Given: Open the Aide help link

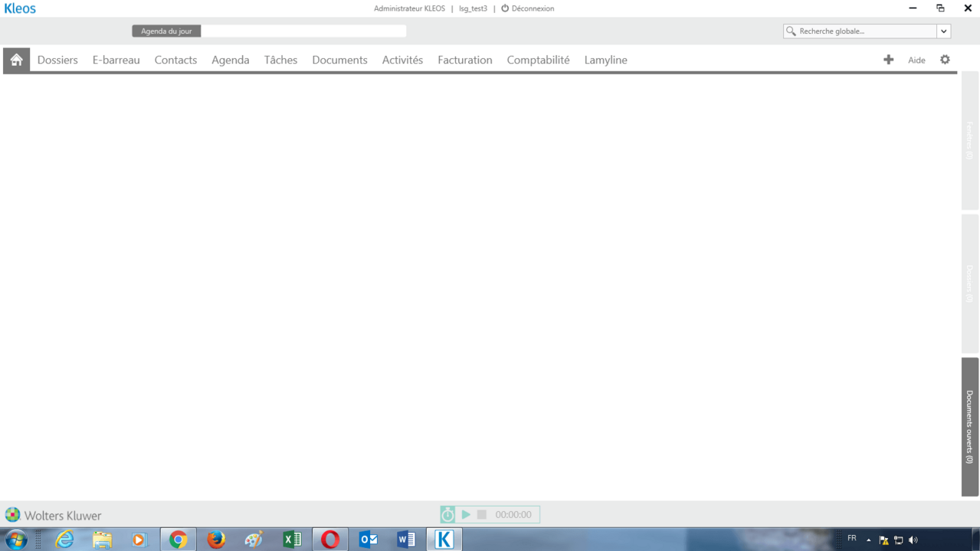Looking at the screenshot, I should pyautogui.click(x=916, y=60).
